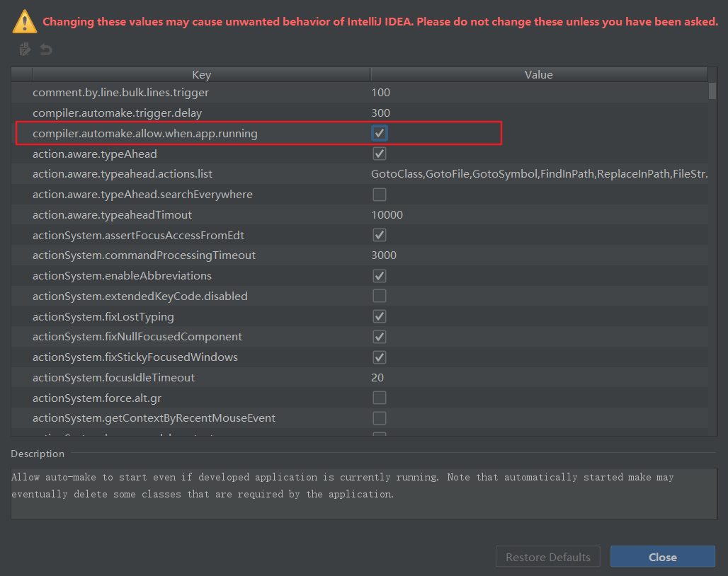Click the Value column header
728x576 pixels.
point(538,75)
